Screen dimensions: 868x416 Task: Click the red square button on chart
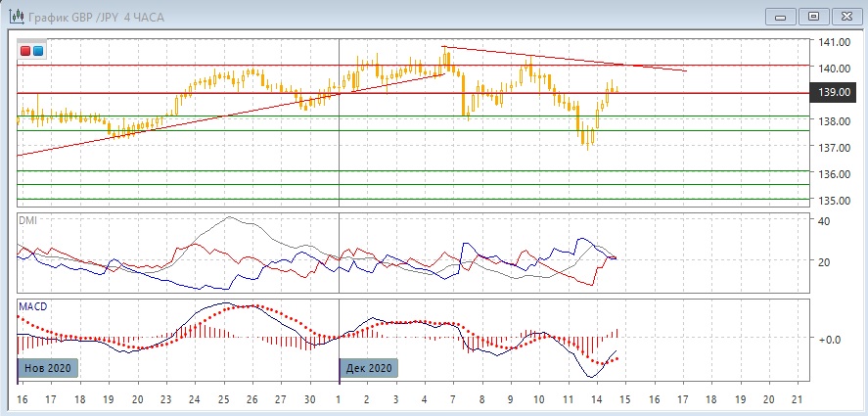(25, 50)
